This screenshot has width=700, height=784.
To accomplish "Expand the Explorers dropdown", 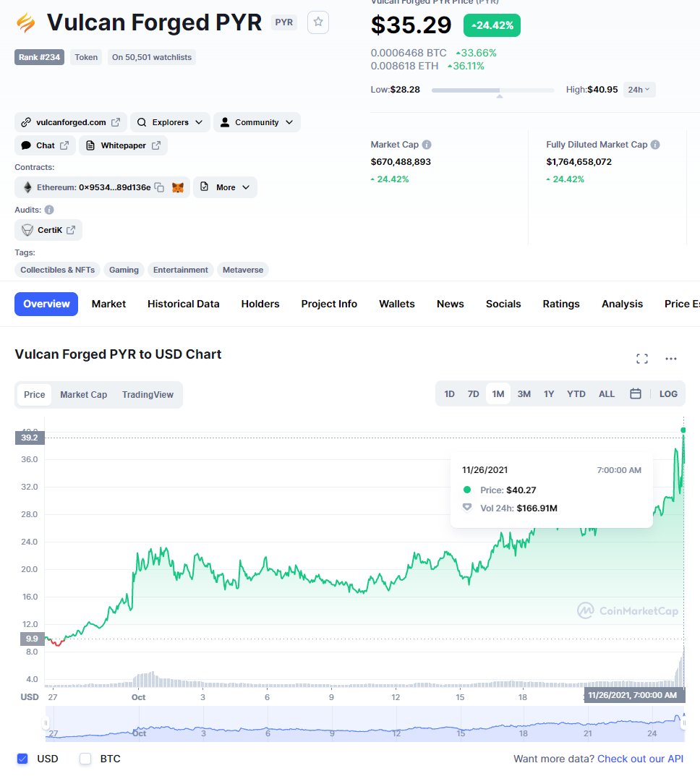I will point(198,122).
